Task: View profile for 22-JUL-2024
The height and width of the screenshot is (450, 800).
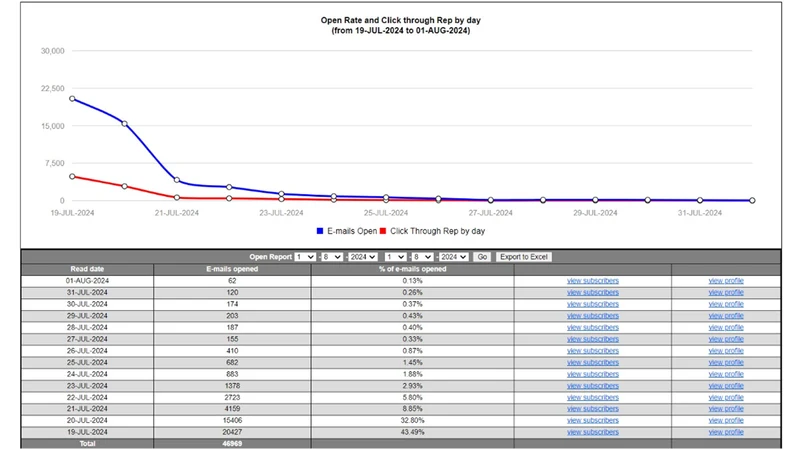Action: click(x=726, y=397)
